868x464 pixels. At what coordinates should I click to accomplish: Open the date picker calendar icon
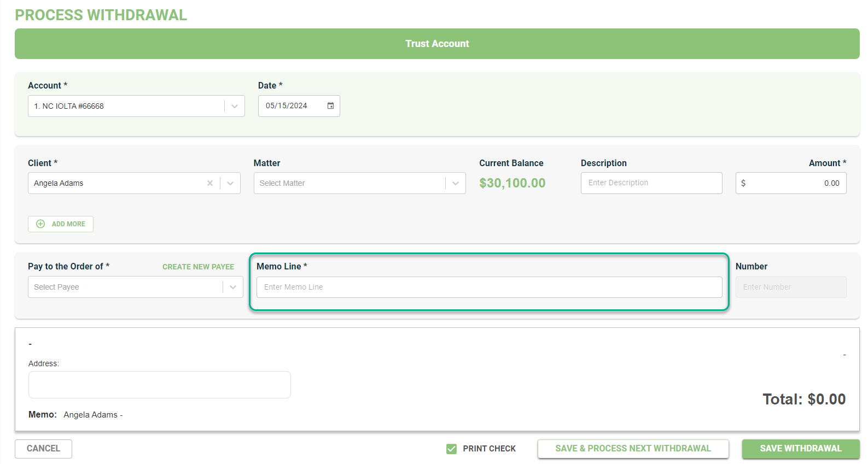coord(330,106)
